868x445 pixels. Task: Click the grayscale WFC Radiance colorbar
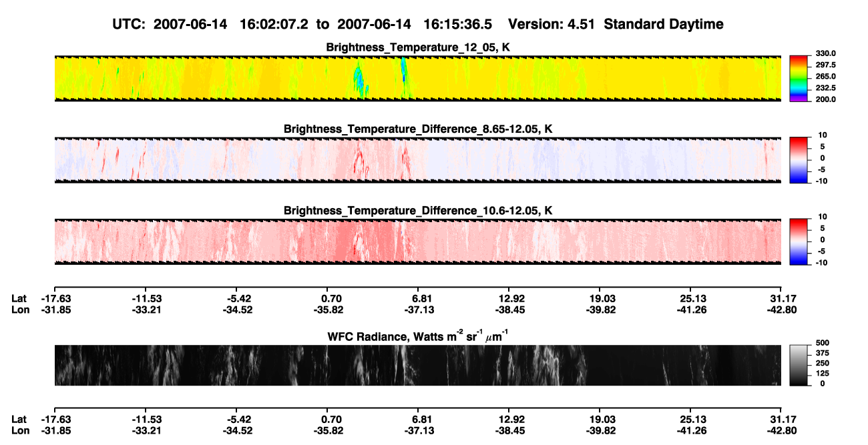(x=799, y=365)
